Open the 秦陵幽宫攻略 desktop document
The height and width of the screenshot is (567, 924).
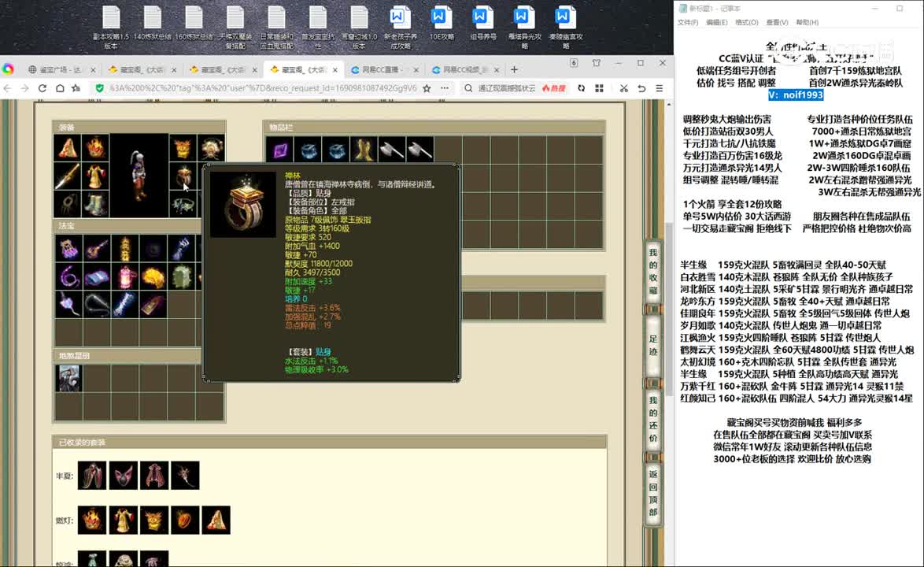(x=566, y=27)
